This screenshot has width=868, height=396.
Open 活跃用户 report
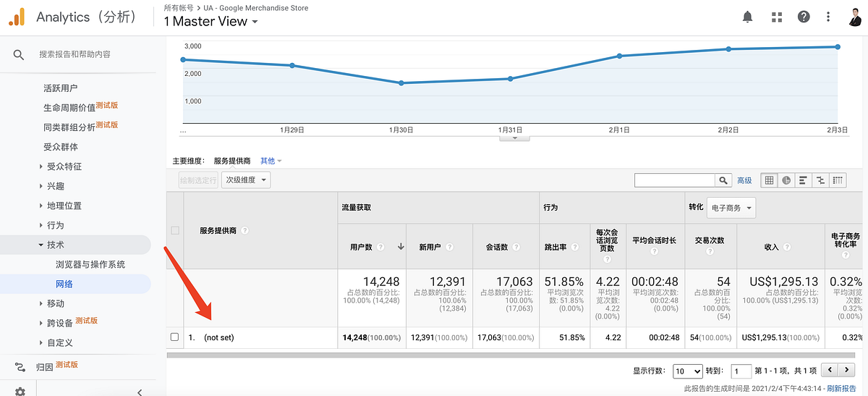click(61, 88)
